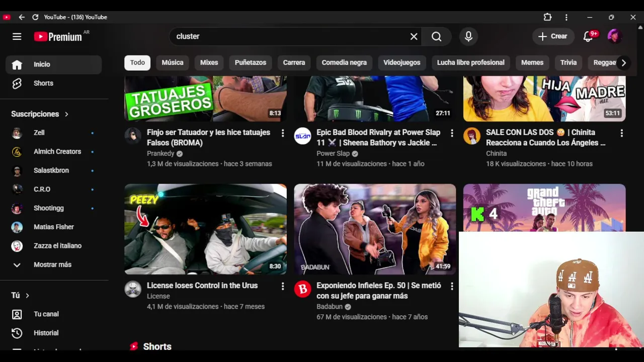
Task: Click License channel avatar
Action: pyautogui.click(x=133, y=289)
